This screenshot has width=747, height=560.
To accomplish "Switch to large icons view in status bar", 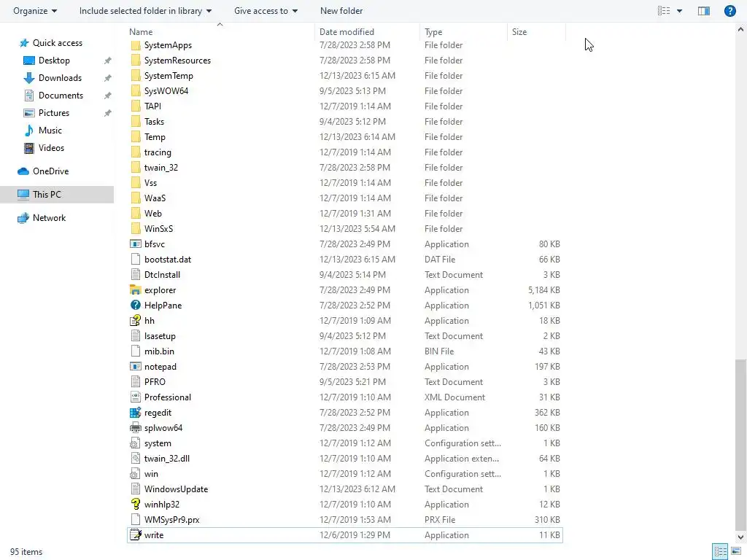I will coord(735,551).
